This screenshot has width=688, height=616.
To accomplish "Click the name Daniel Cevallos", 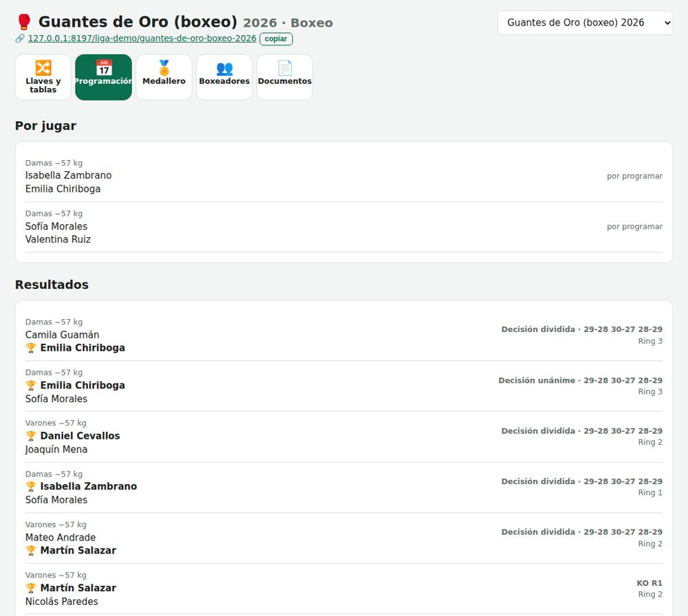I will coord(80,436).
